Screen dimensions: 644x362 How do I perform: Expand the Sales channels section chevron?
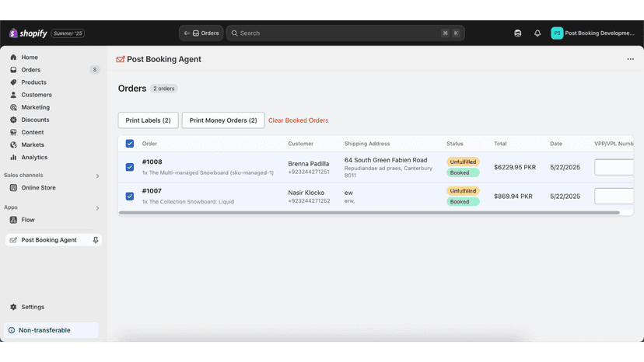pyautogui.click(x=97, y=176)
